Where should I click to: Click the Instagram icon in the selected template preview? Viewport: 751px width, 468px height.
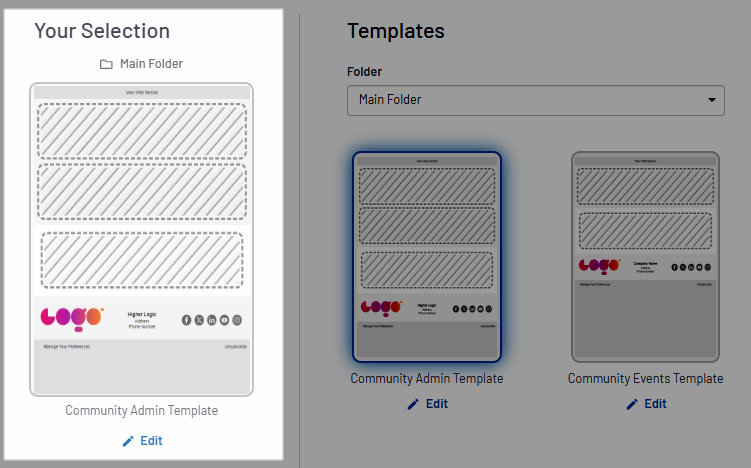238,320
